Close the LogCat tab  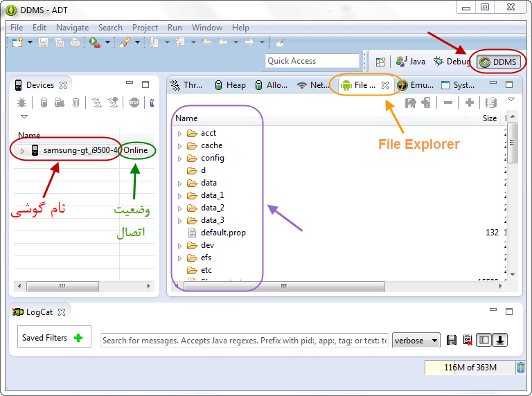pos(62,312)
